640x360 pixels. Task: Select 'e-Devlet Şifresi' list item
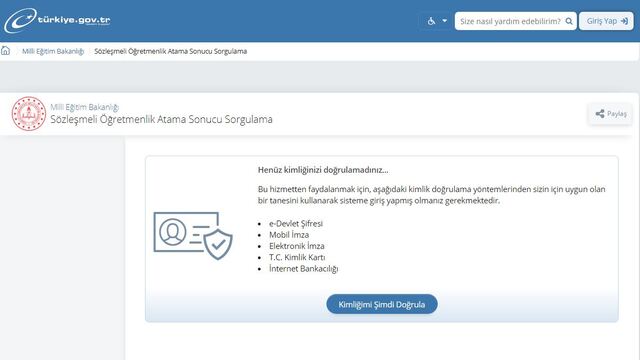[296, 224]
